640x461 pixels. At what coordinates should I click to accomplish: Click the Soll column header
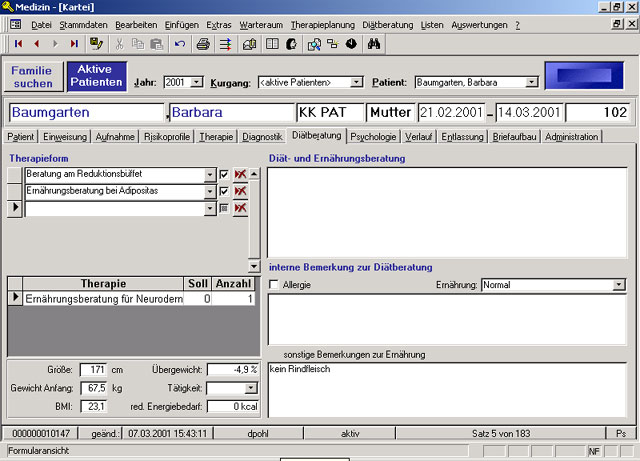pos(198,283)
